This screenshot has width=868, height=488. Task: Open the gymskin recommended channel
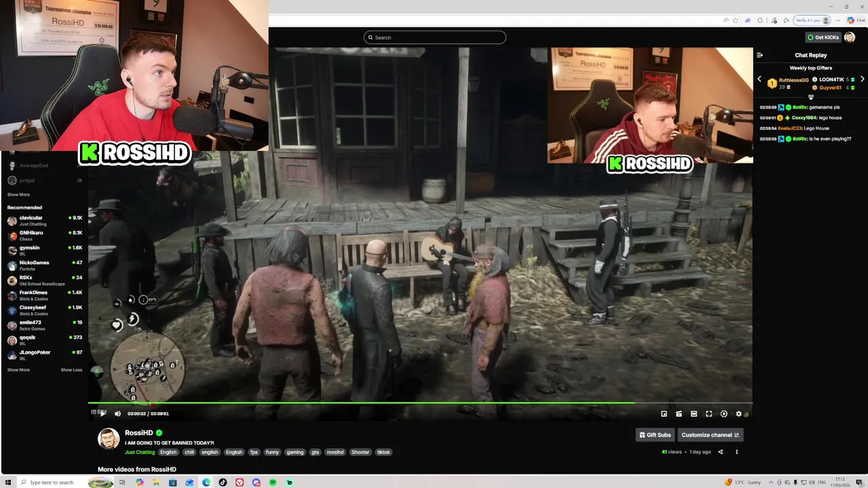[44, 250]
